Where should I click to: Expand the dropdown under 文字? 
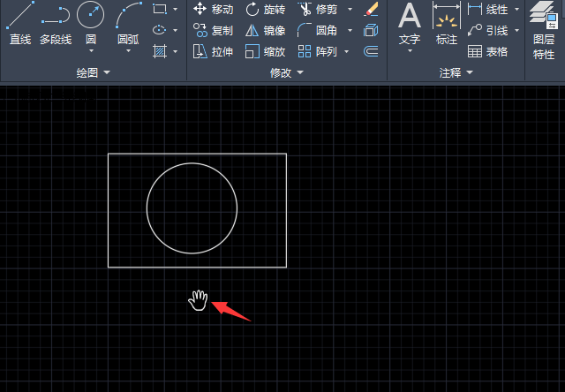coord(410,51)
